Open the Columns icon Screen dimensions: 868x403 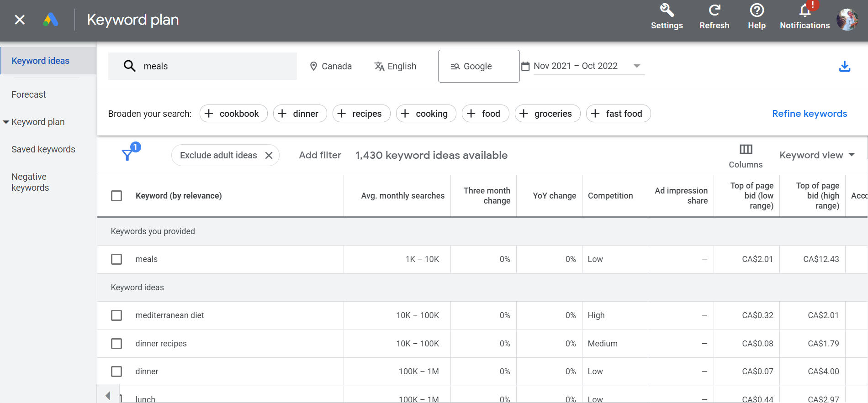(746, 150)
